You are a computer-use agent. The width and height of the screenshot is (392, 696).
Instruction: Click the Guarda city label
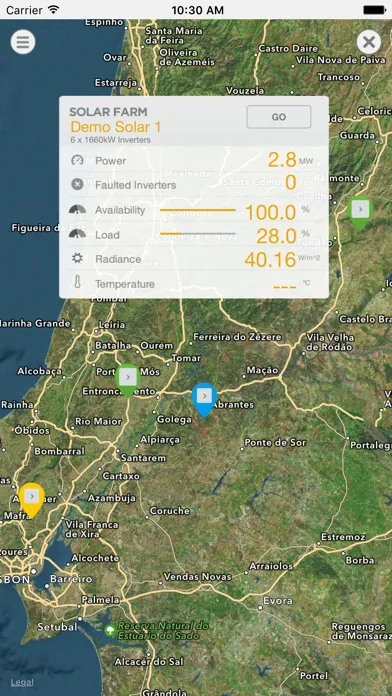click(357, 135)
